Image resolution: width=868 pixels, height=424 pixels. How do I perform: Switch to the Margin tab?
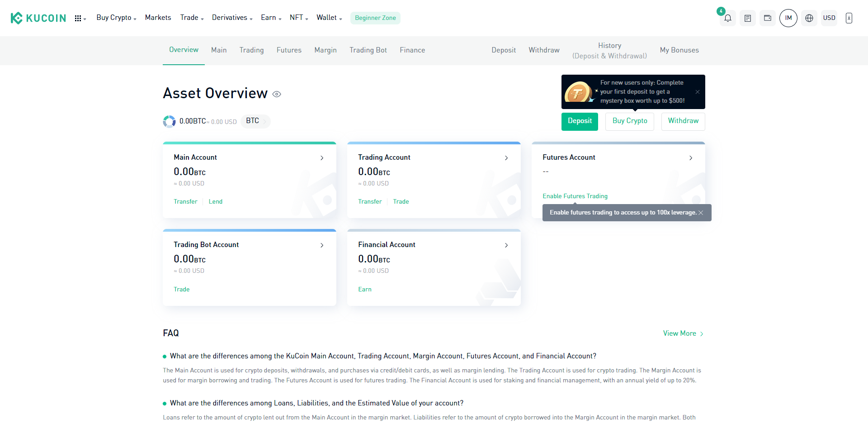pos(325,50)
